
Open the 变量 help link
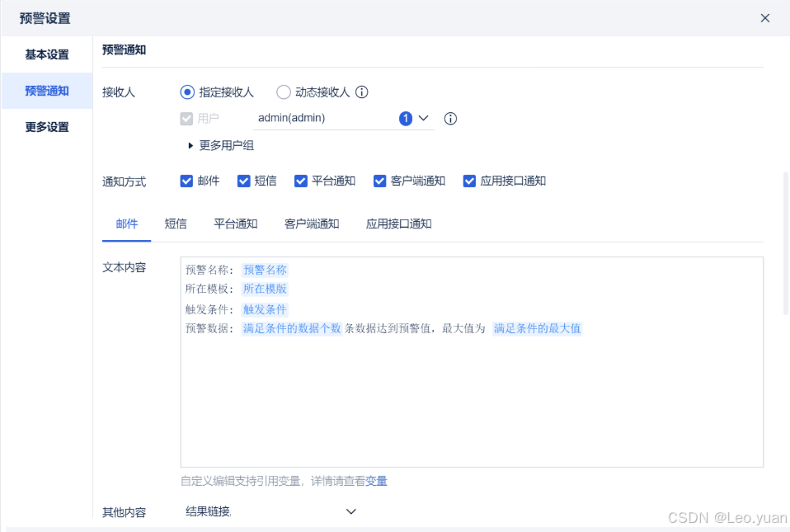pyautogui.click(x=376, y=481)
